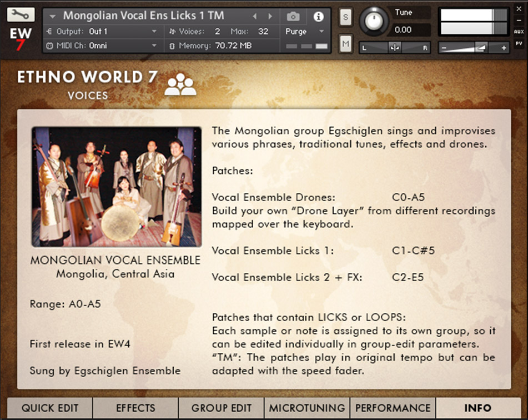Open instrument edit mode with the wrench icon
The height and width of the screenshot is (420, 528).
tap(21, 14)
